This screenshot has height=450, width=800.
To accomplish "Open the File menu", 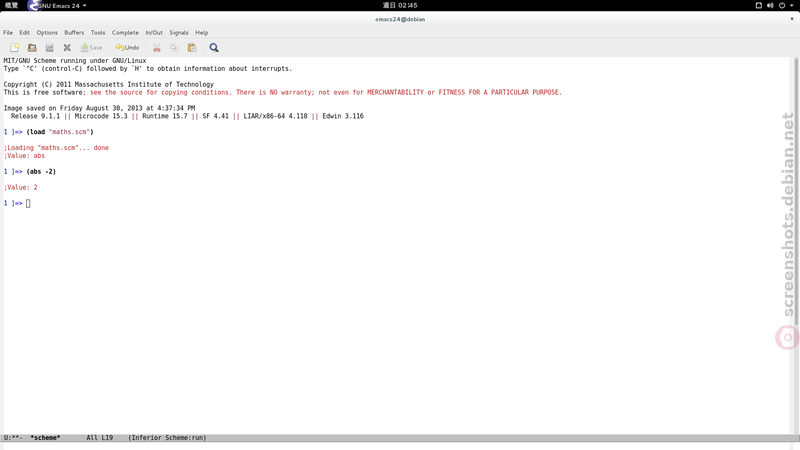I will [x=8, y=32].
